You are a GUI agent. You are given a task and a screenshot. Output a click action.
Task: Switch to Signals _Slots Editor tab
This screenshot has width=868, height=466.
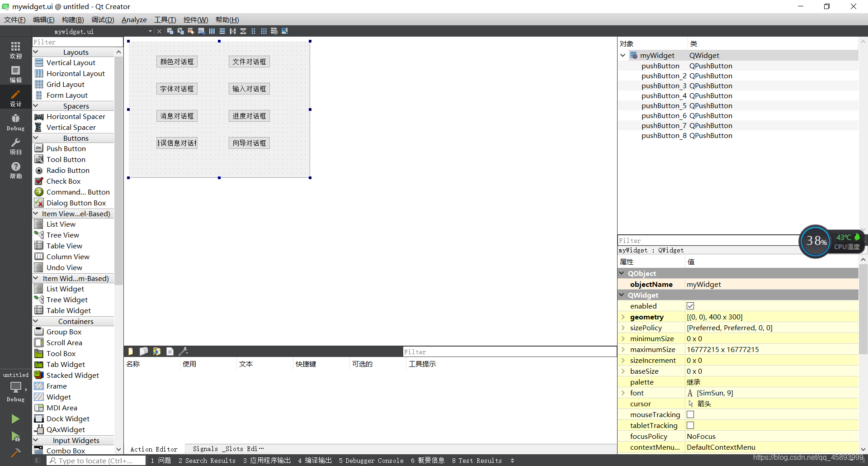[228, 449]
